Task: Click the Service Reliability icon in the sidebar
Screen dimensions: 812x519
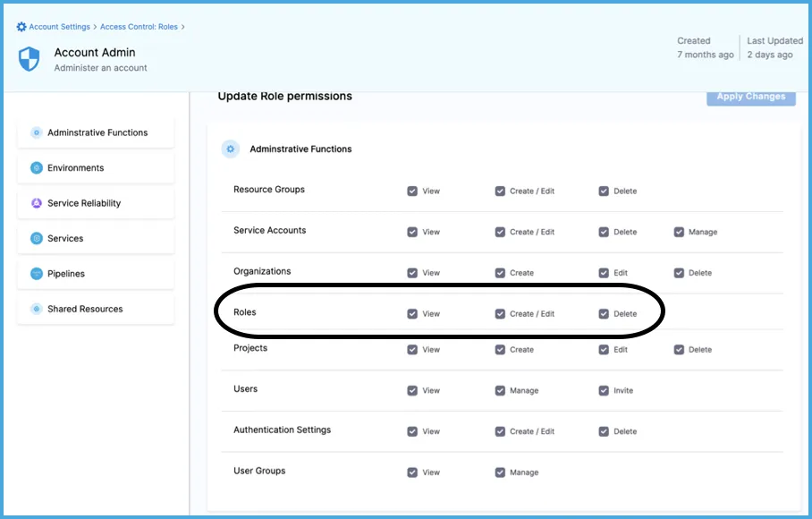Action: [x=35, y=203]
